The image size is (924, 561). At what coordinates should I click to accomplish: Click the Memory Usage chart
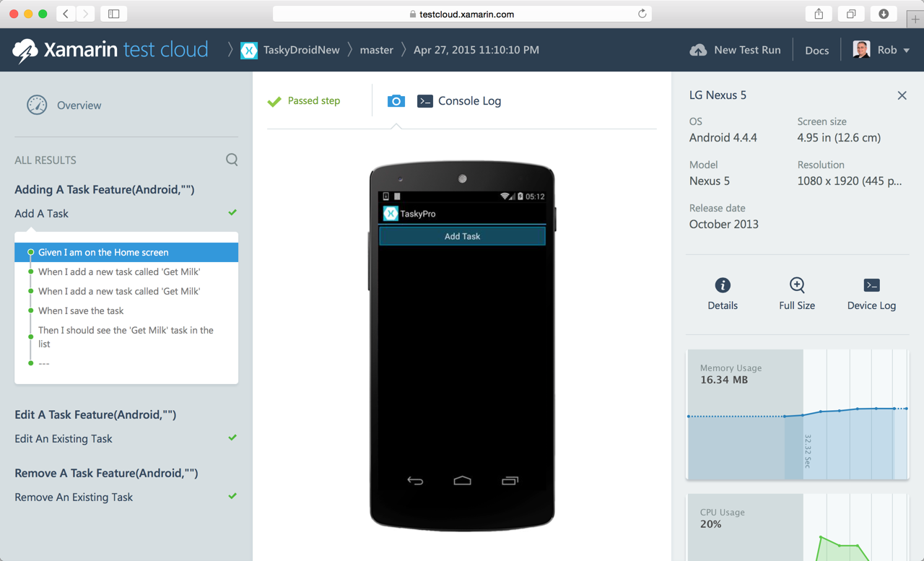797,414
